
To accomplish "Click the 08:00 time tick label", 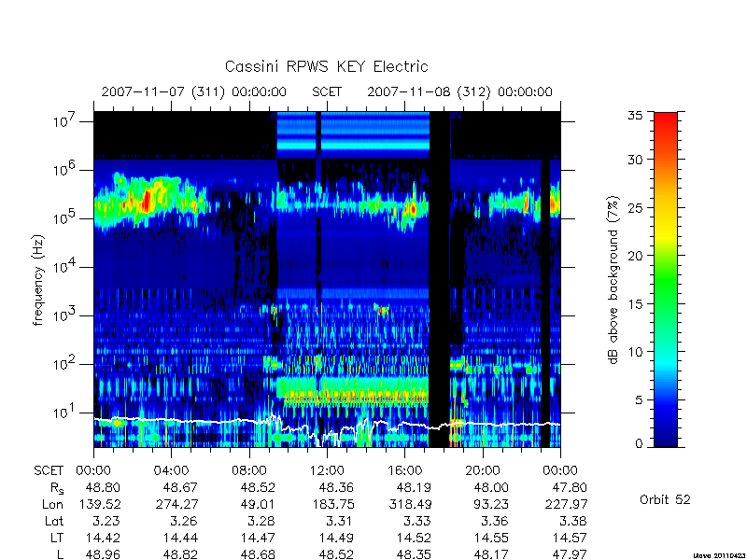I will [x=249, y=471].
